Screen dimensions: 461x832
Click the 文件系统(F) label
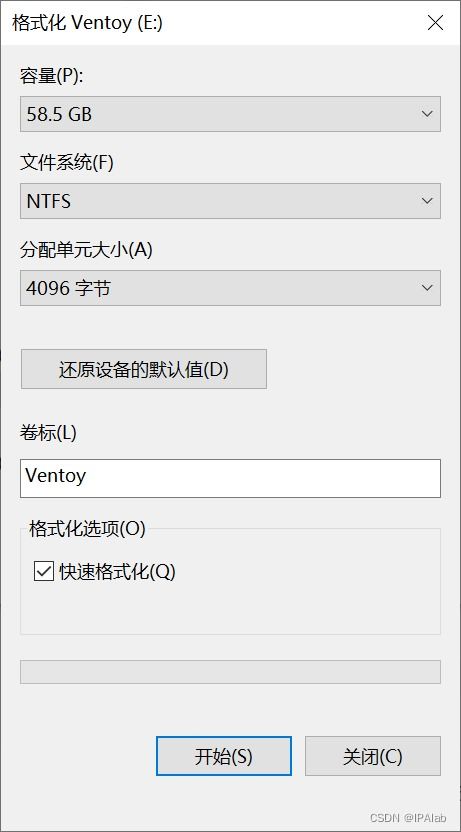pyautogui.click(x=67, y=162)
